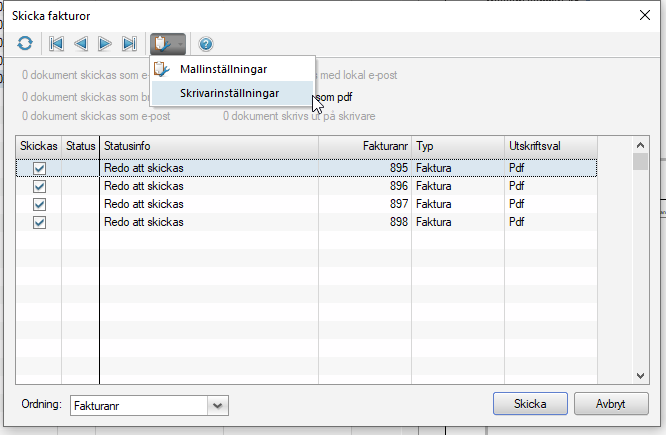The width and height of the screenshot is (666, 435).
Task: Uncheck Skickas for invoice 895
Action: click(x=40, y=168)
